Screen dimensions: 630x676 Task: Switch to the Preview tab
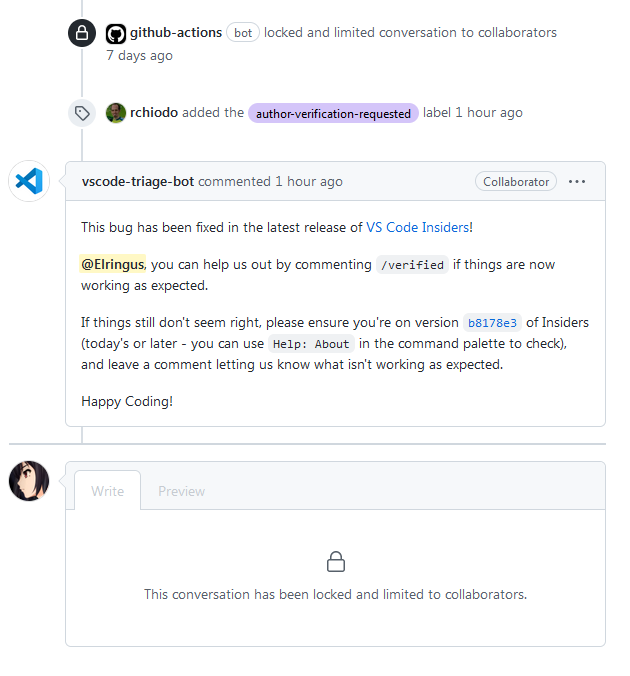pyautogui.click(x=182, y=491)
